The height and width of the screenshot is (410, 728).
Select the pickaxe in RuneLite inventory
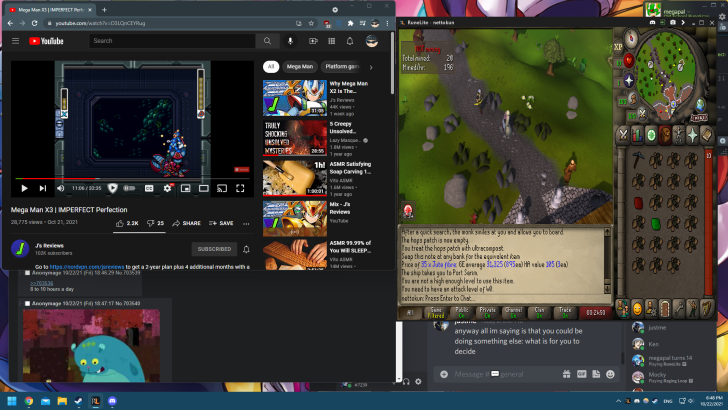638,161
